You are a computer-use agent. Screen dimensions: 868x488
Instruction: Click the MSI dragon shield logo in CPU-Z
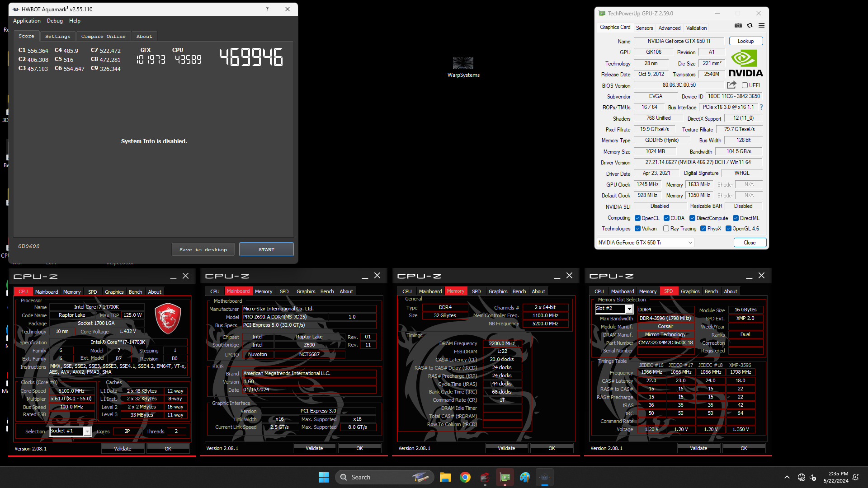[168, 318]
